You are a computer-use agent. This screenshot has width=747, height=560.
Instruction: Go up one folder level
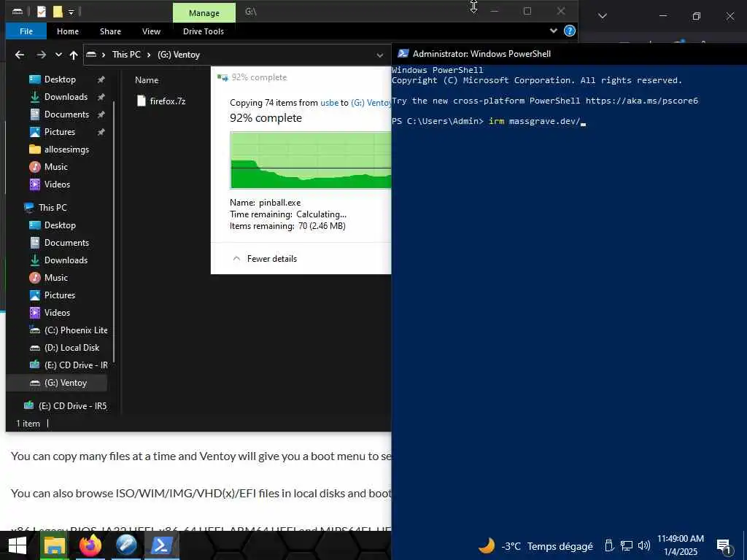74,55
